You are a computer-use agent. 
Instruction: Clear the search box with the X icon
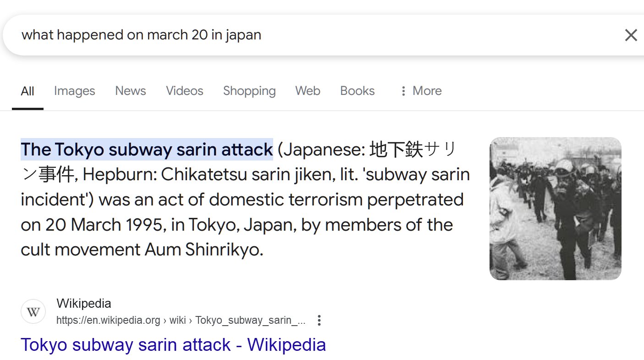click(x=631, y=35)
